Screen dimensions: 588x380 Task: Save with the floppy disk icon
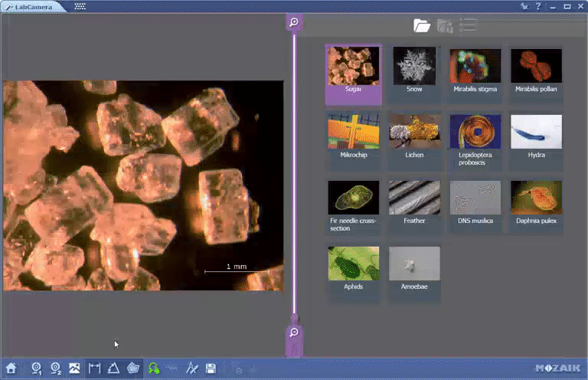point(211,369)
